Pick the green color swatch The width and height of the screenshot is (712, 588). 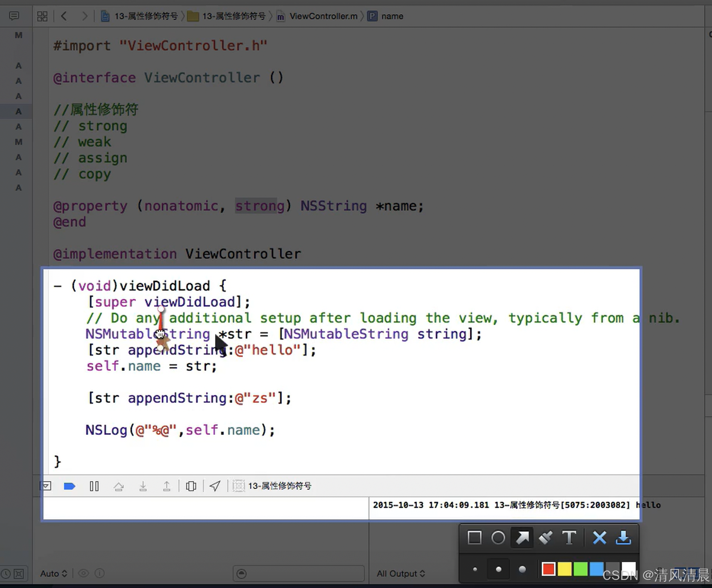pyautogui.click(x=580, y=569)
